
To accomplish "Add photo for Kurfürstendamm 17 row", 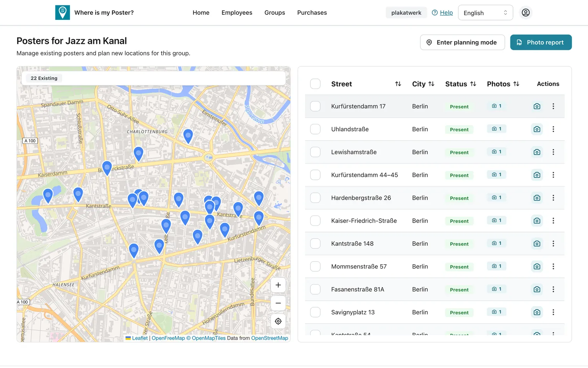I will point(537,106).
